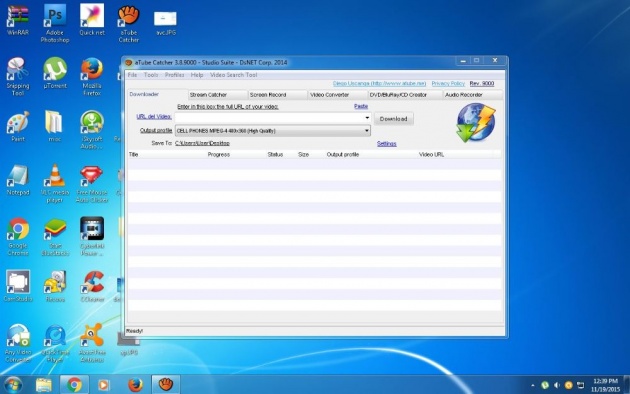Image resolution: width=630 pixels, height=394 pixels.
Task: Open the Help menu
Action: (x=197, y=75)
